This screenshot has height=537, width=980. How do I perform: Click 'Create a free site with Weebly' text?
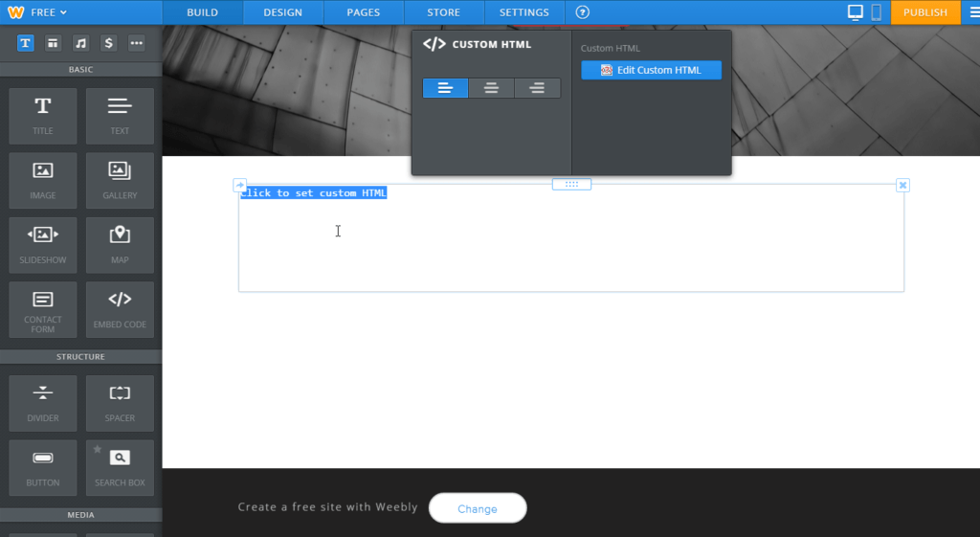(x=327, y=507)
